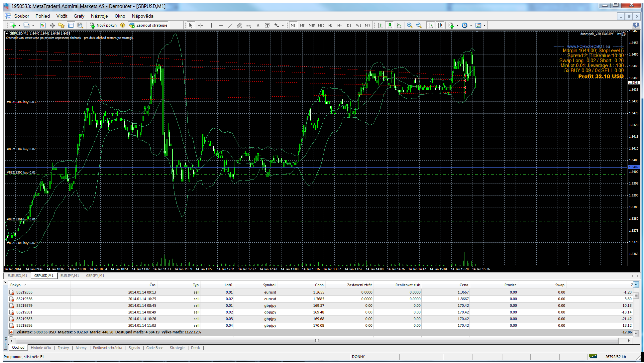
Task: Open the Nápověda menu
Action: pos(143,16)
